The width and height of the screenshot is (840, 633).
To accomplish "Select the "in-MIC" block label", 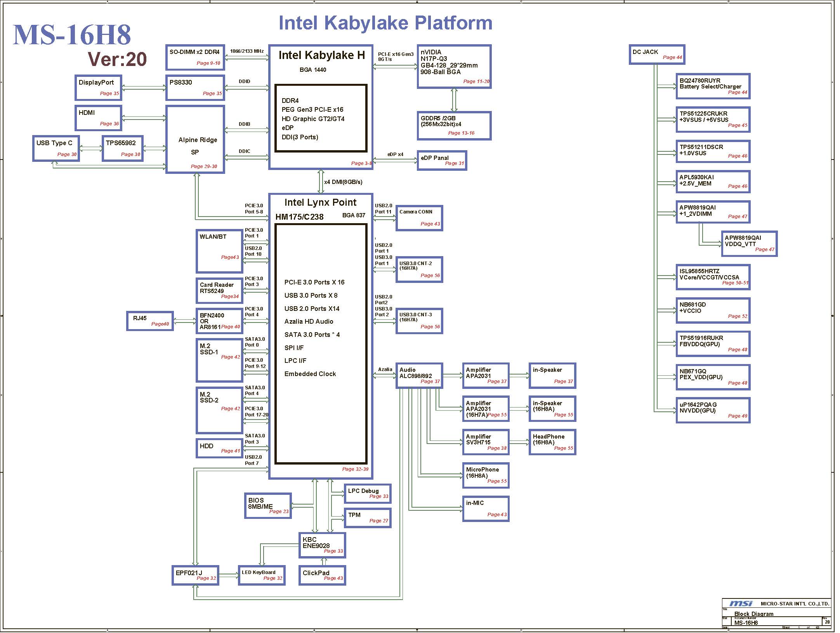I will [x=475, y=503].
